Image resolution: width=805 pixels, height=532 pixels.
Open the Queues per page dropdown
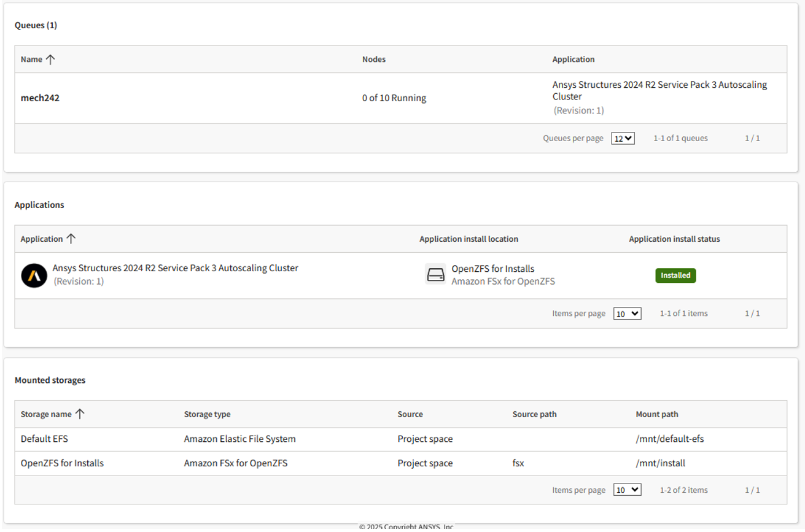point(623,139)
